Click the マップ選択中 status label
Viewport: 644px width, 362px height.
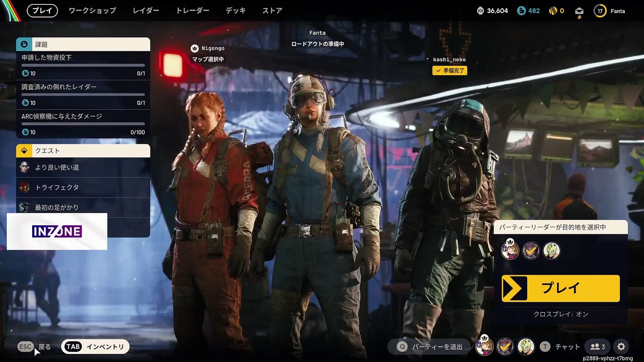tap(208, 59)
